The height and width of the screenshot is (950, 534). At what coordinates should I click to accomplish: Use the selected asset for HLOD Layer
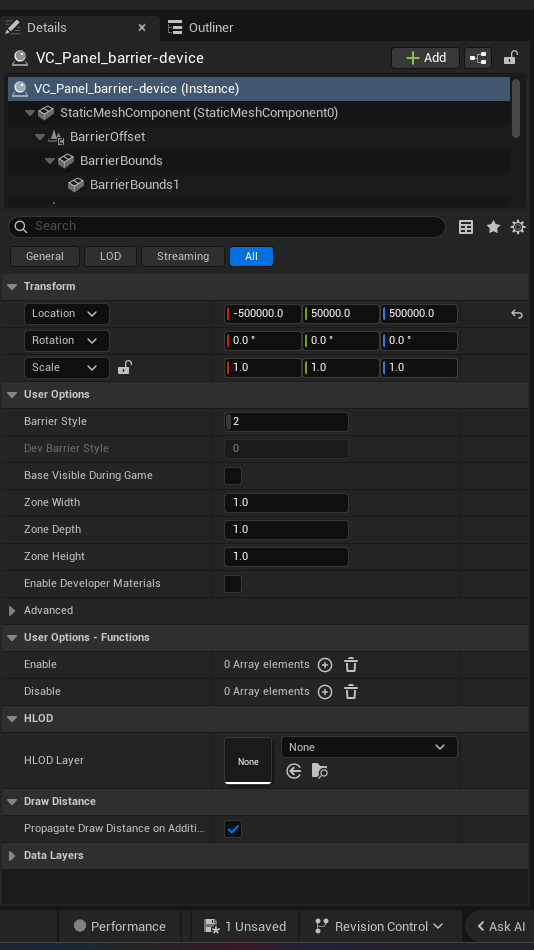(294, 771)
